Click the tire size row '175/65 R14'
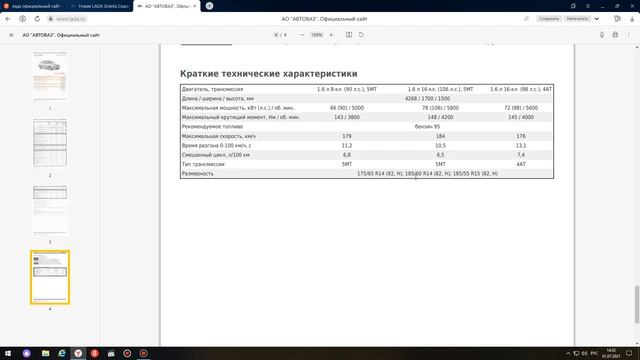Viewport: 640px width, 360px height. click(427, 173)
